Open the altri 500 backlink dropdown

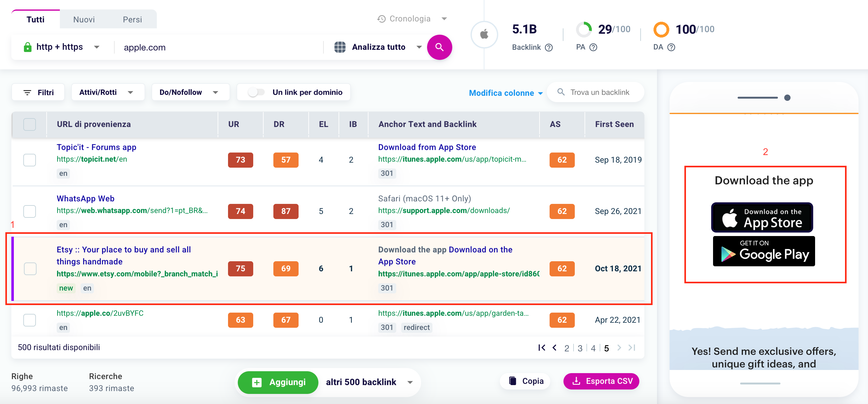tap(369, 383)
